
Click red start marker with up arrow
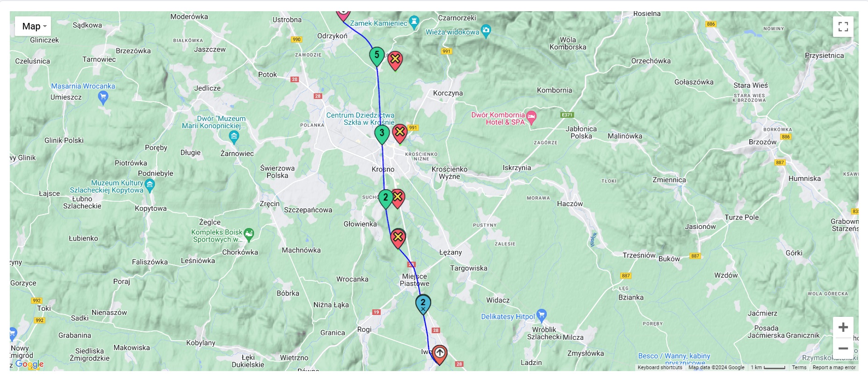(440, 353)
